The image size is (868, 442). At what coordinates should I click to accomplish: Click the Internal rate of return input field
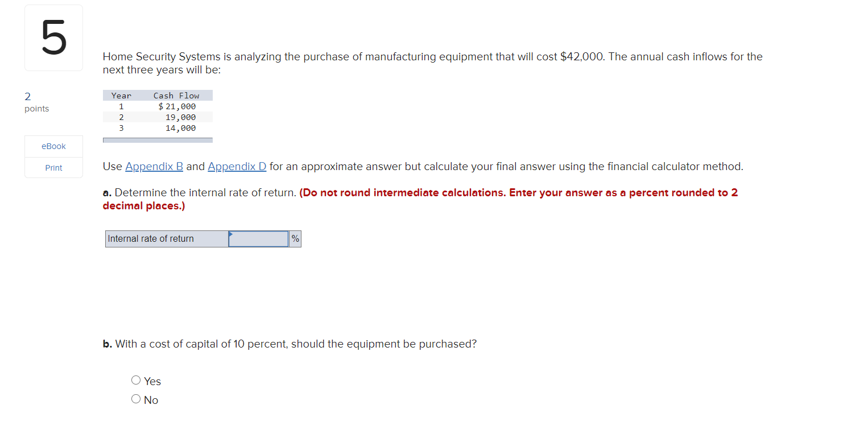pos(259,238)
